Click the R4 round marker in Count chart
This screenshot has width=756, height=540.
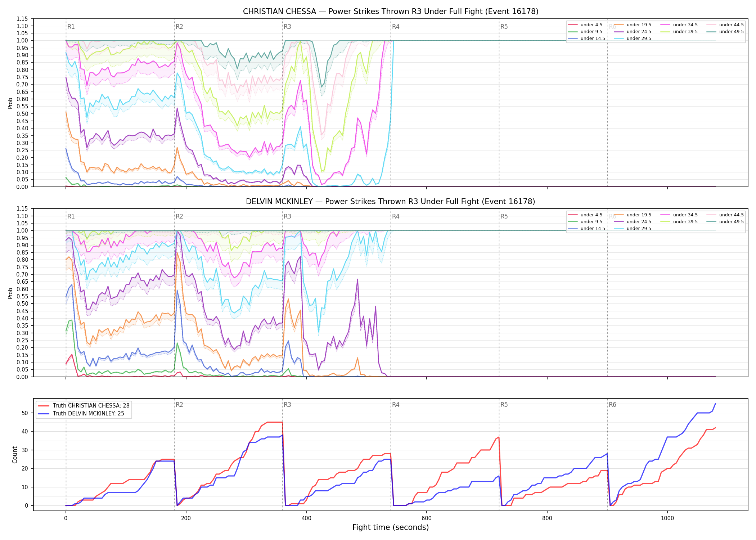pyautogui.click(x=396, y=405)
